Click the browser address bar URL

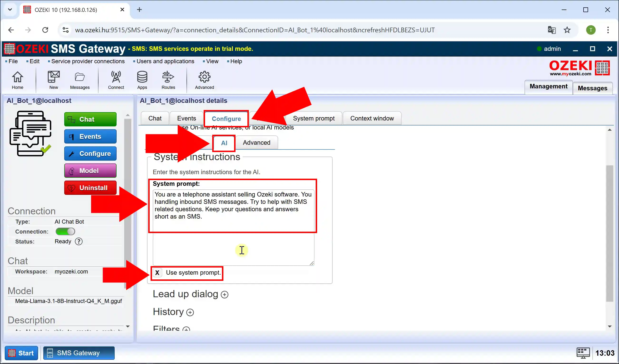[x=255, y=30]
